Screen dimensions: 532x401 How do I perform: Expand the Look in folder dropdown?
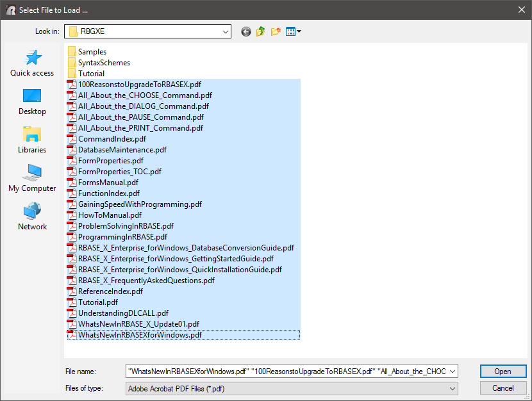point(225,31)
